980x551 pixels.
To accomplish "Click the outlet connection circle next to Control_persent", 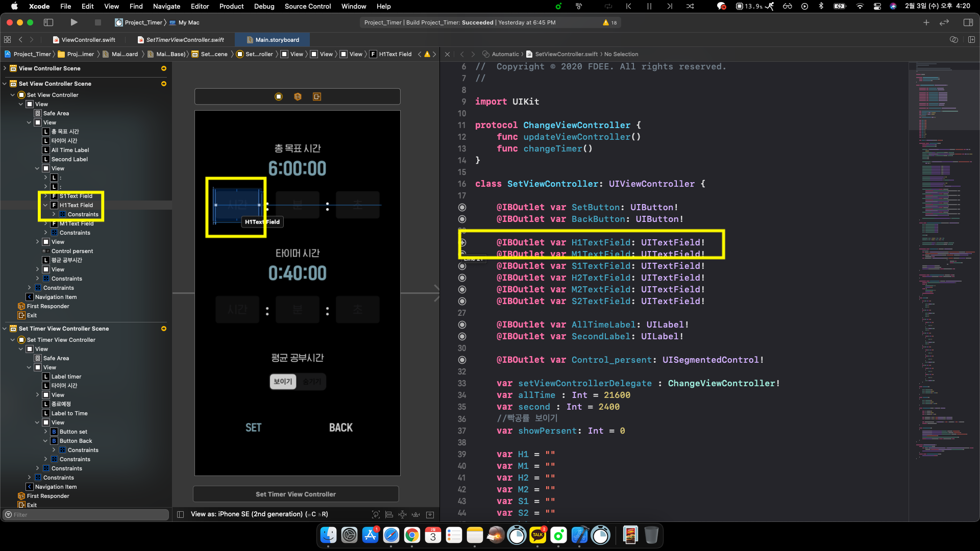I will tap(462, 360).
